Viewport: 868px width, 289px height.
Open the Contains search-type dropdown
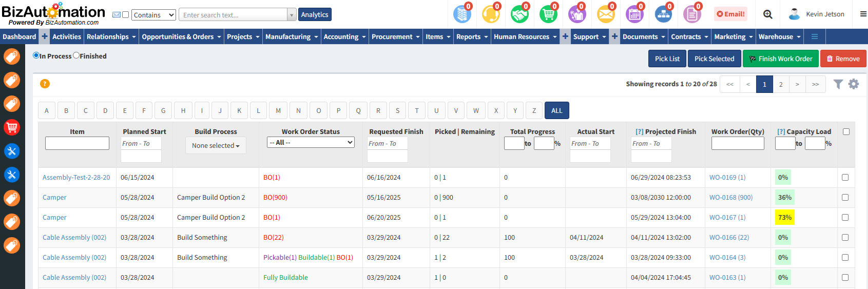pos(153,15)
